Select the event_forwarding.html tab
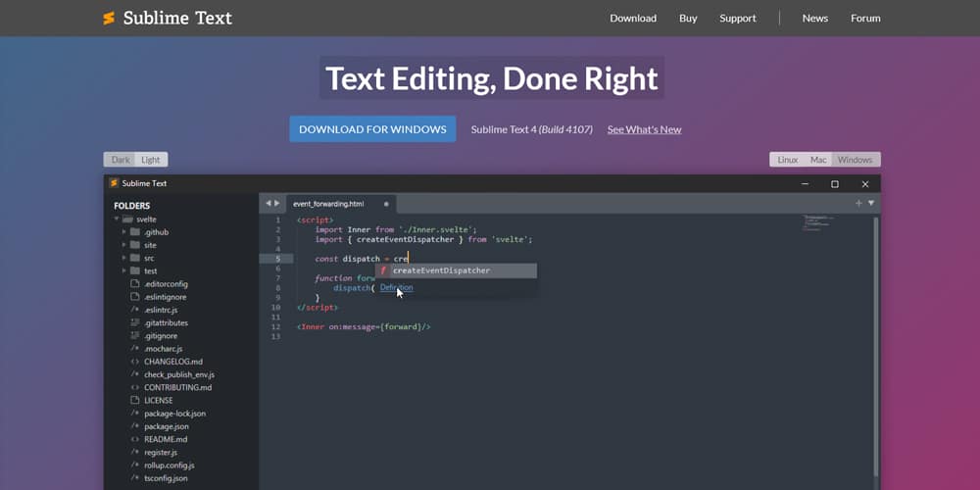The image size is (980, 490). tap(341, 204)
